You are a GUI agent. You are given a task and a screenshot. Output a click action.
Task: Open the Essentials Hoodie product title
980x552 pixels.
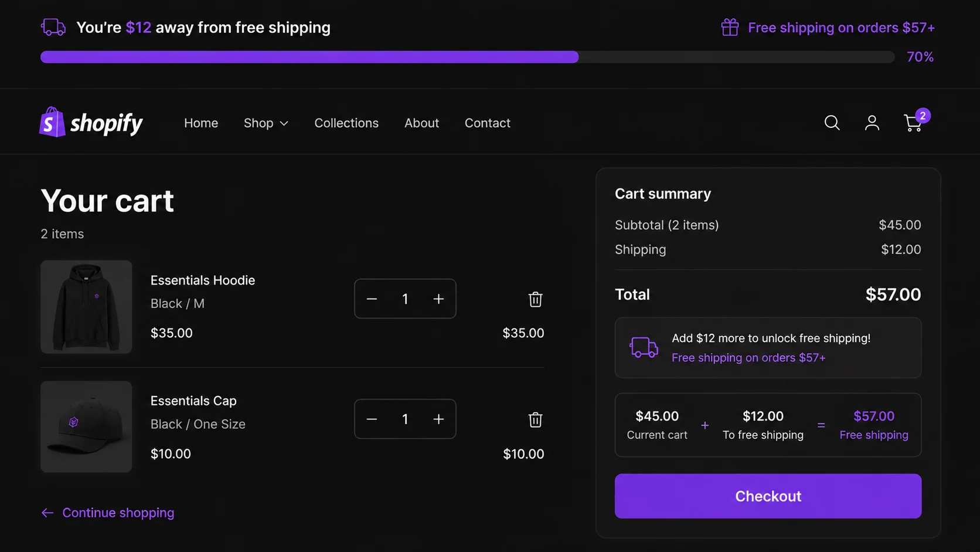(x=203, y=280)
